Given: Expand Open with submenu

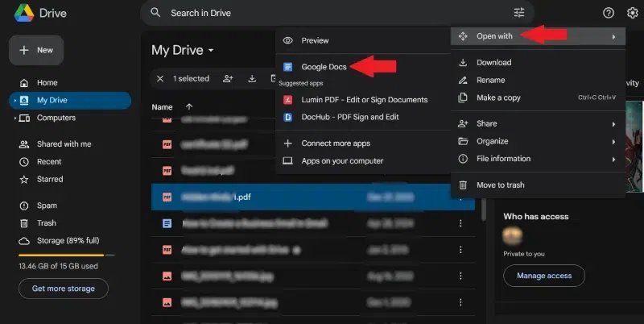Looking at the screenshot, I should pos(538,36).
